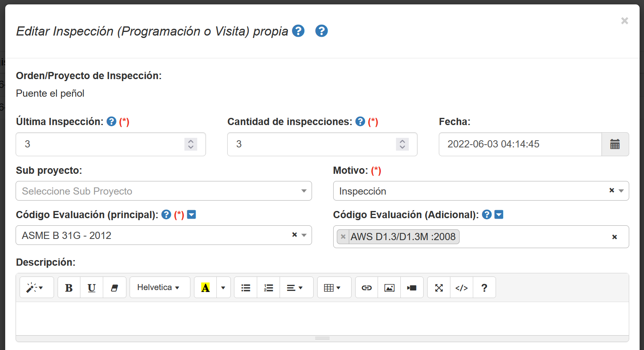The width and height of the screenshot is (644, 350).
Task: Clear the ASME B 31G - 2012 selection
Action: (294, 235)
